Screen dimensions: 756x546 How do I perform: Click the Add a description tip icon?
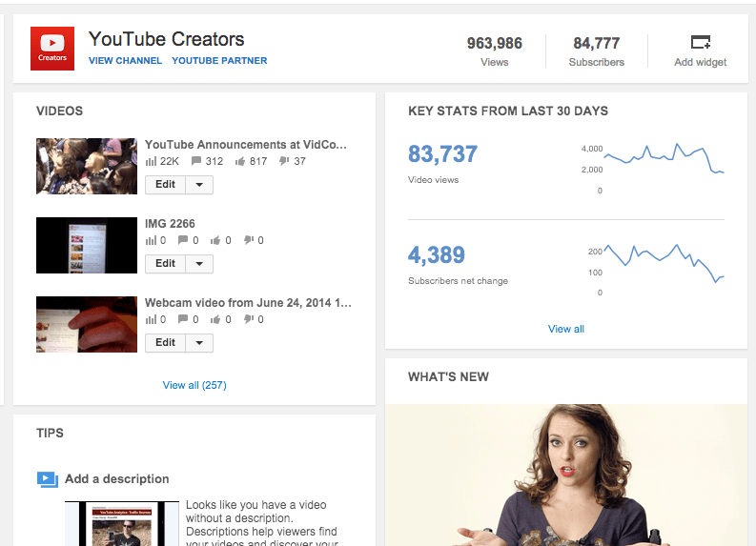click(x=48, y=479)
